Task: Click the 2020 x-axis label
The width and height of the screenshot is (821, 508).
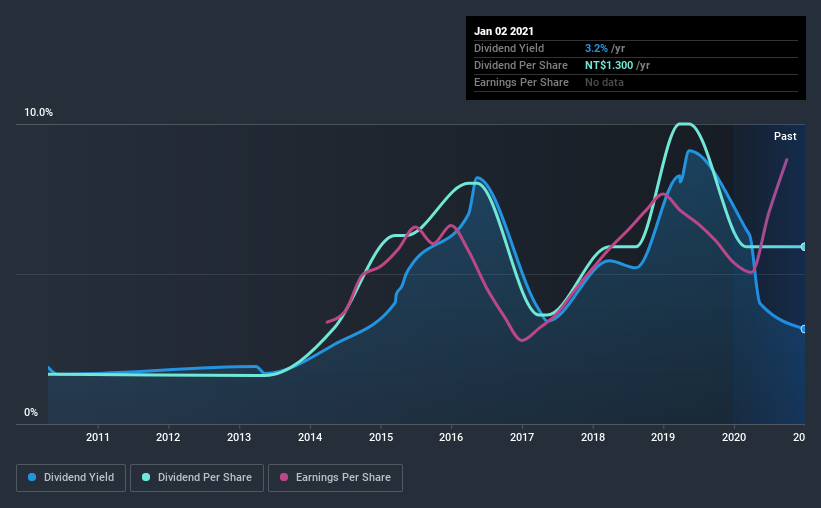Action: [x=734, y=437]
